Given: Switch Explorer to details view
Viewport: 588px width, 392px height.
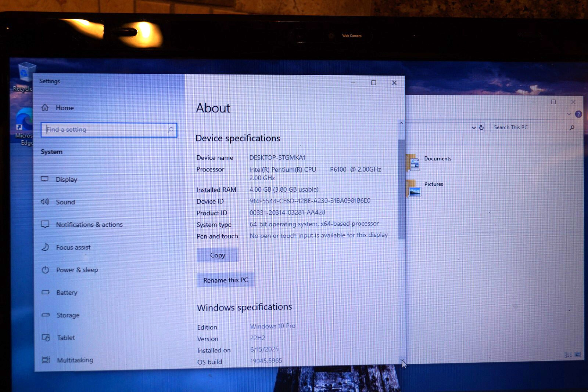Looking at the screenshot, I should point(568,355).
